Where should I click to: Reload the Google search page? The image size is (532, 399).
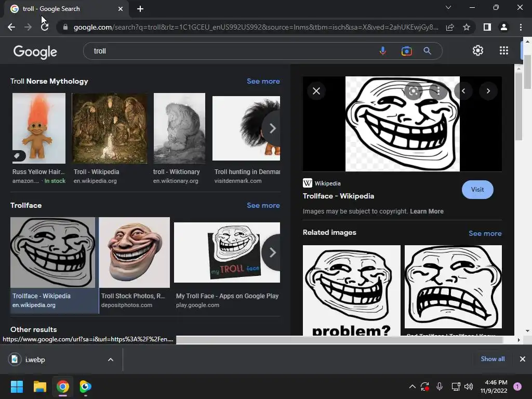(45, 27)
